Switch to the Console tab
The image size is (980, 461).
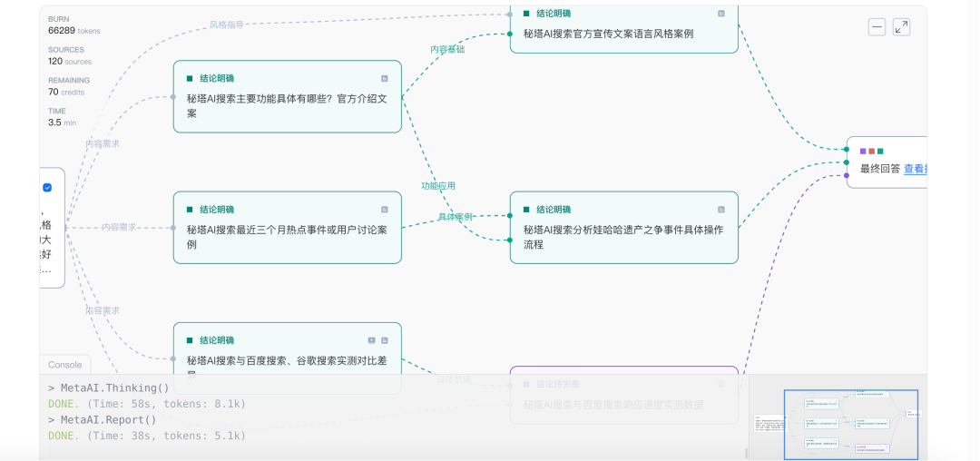[65, 365]
